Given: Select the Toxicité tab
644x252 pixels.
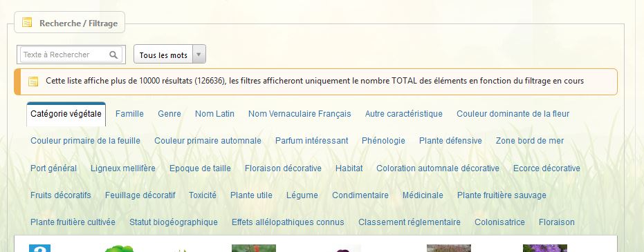Looking at the screenshot, I should tap(203, 195).
